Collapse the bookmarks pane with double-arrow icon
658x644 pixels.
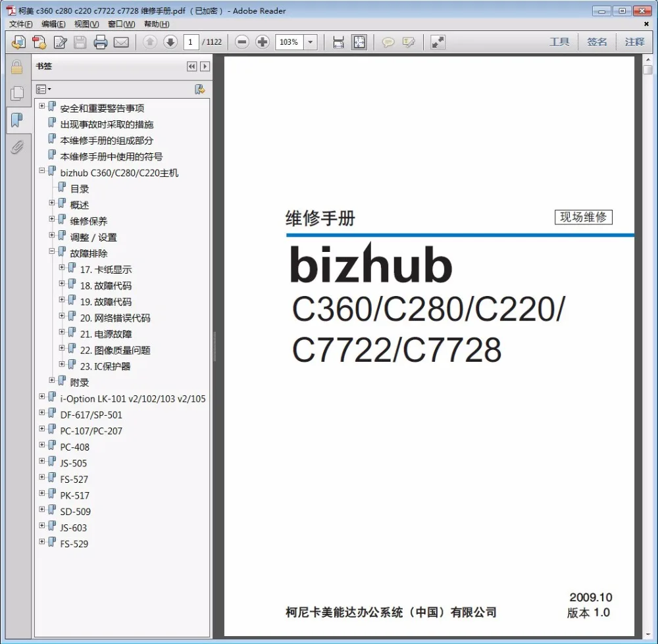[x=191, y=66]
